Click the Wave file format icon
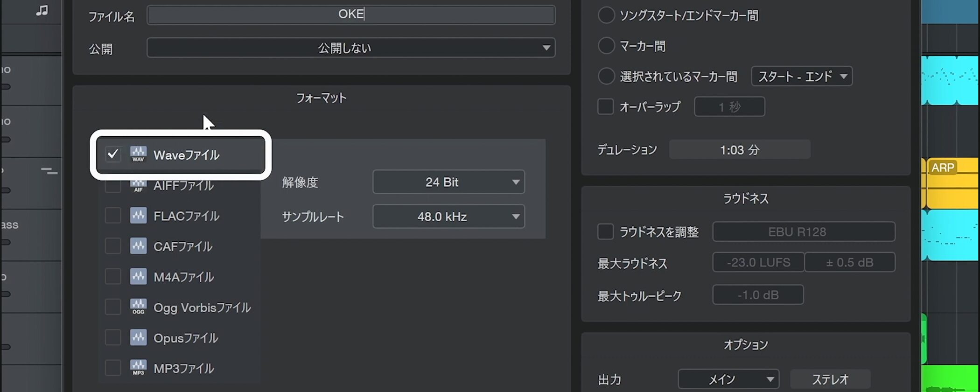 coord(138,154)
